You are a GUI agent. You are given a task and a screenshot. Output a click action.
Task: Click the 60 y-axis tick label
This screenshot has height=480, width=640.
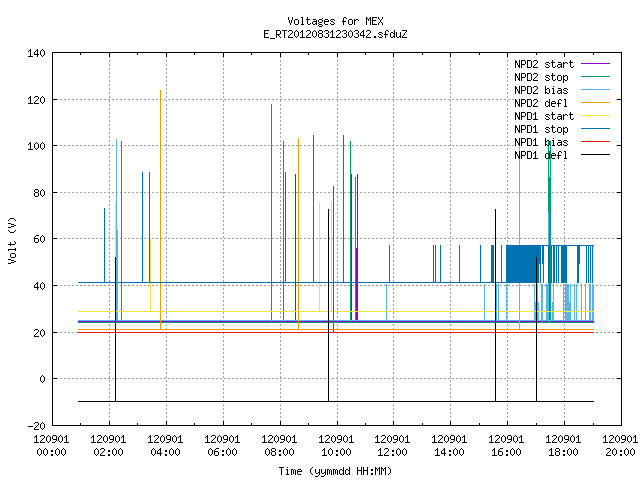click(39, 239)
